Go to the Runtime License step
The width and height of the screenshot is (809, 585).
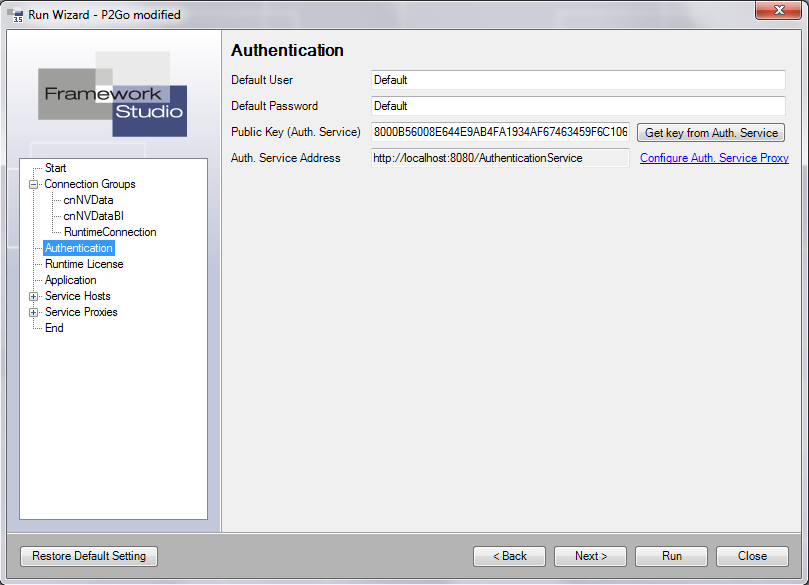pos(84,264)
